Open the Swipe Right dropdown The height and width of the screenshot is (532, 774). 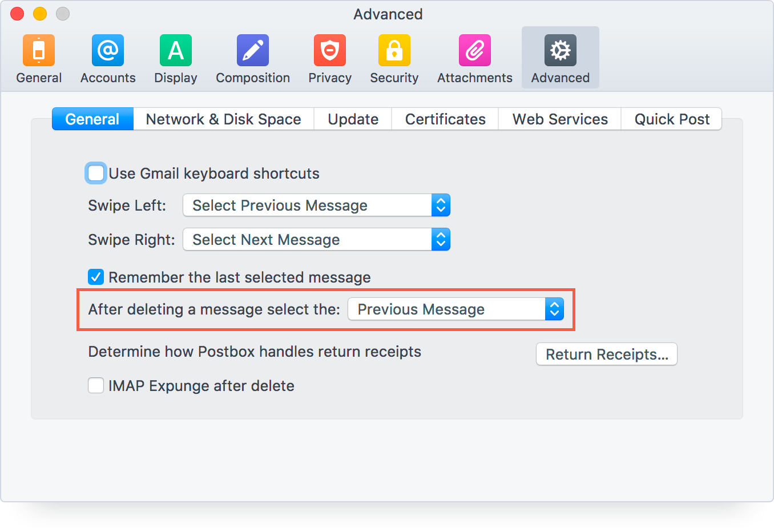click(x=316, y=240)
